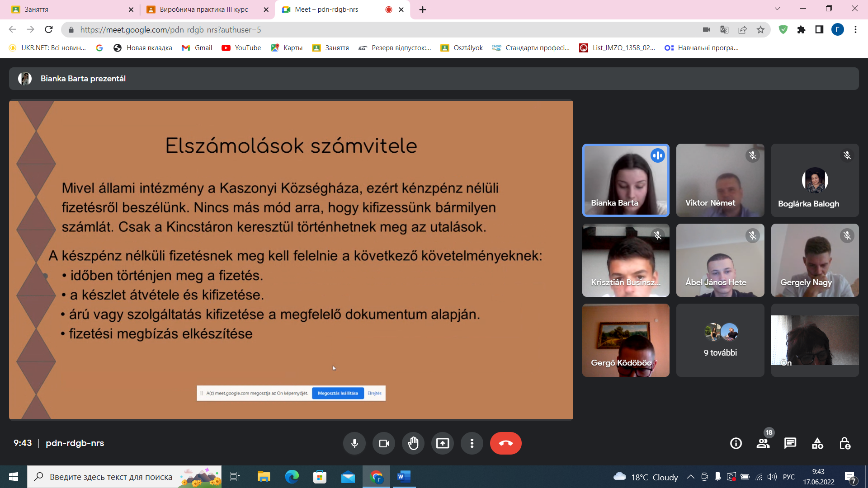Open the meeting chat panel
Viewport: 868px width, 488px height.
click(x=790, y=443)
